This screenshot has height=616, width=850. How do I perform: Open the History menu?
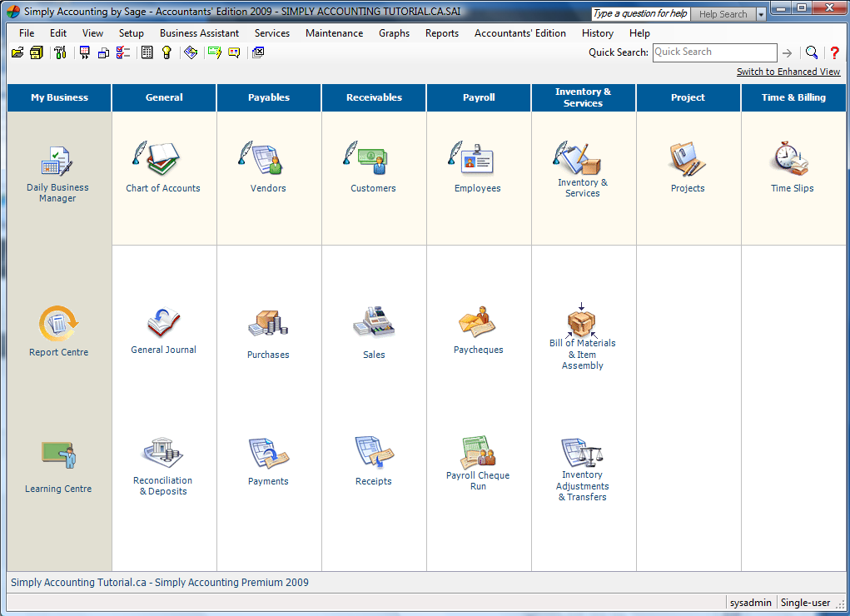598,33
